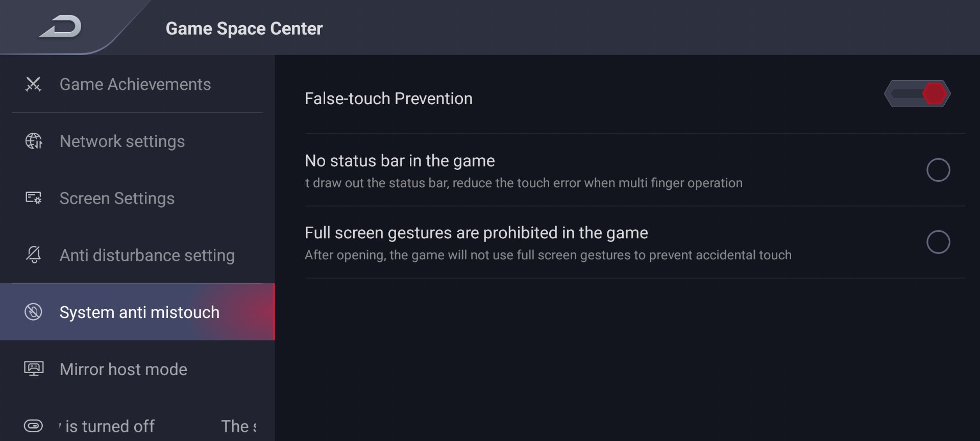Open the Network settings section
Viewport: 980px width, 441px height.
[x=137, y=141]
